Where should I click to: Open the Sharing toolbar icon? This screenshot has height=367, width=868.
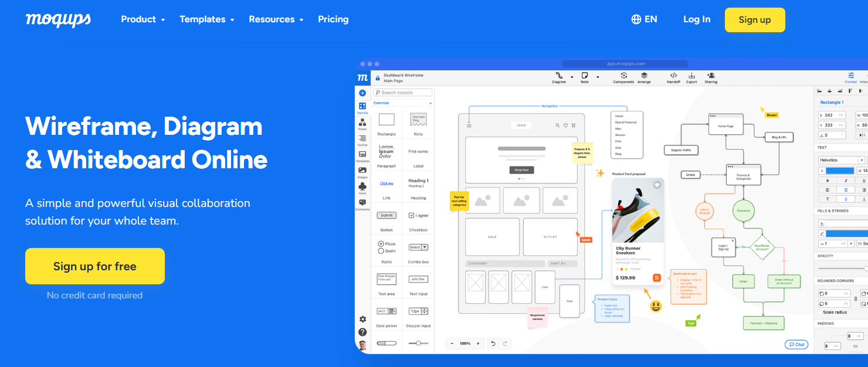click(711, 76)
